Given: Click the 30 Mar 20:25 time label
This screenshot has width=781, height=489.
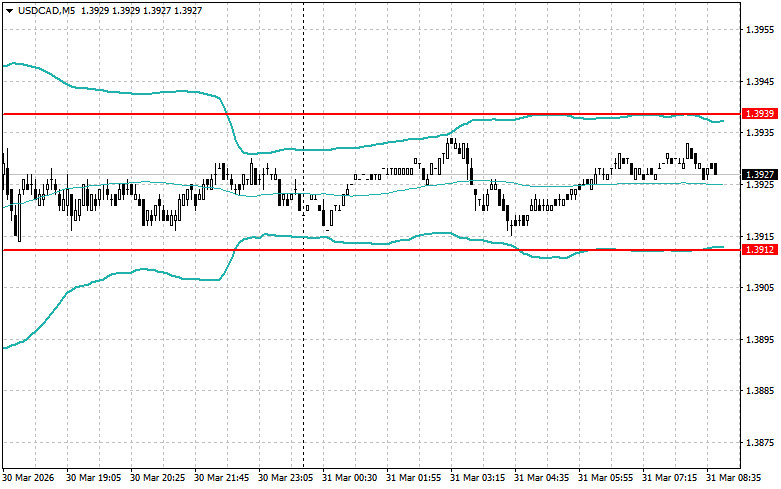Looking at the screenshot, I should point(157,478).
